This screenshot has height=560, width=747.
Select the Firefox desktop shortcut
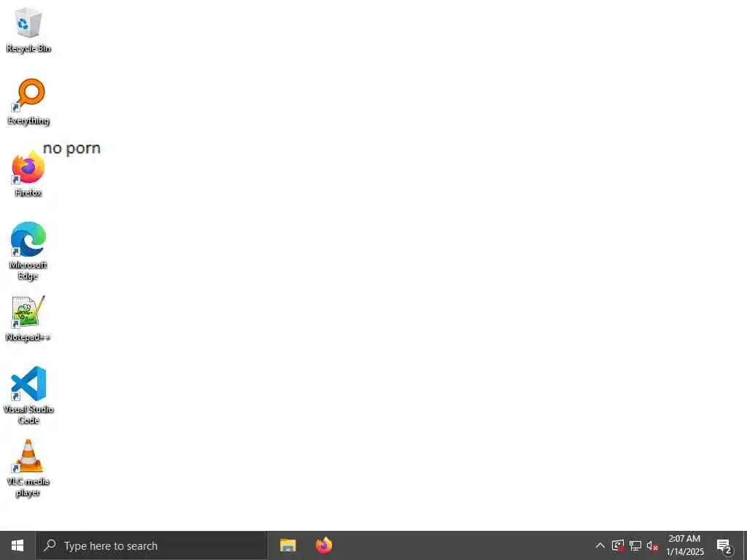click(28, 174)
